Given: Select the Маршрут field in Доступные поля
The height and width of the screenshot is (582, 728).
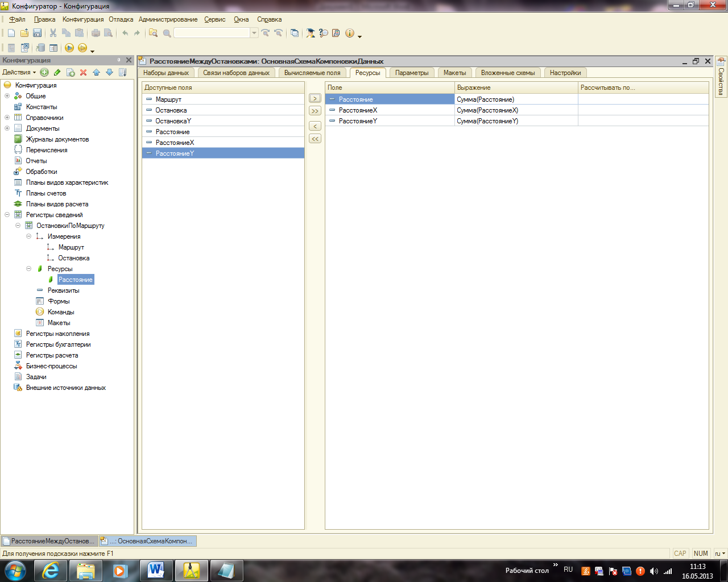Looking at the screenshot, I should point(168,99).
